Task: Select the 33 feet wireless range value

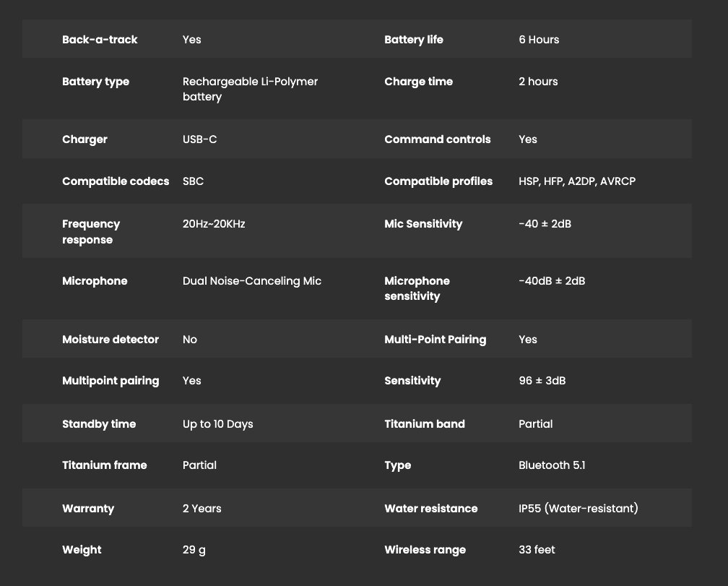Action: point(537,550)
